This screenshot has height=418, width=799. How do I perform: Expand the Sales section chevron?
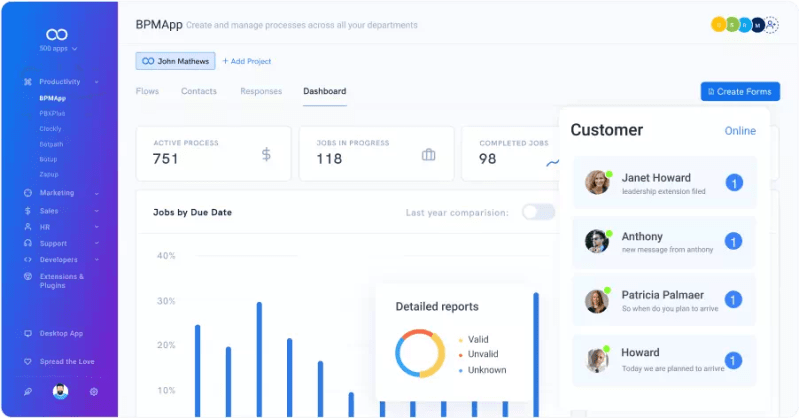coord(96,211)
